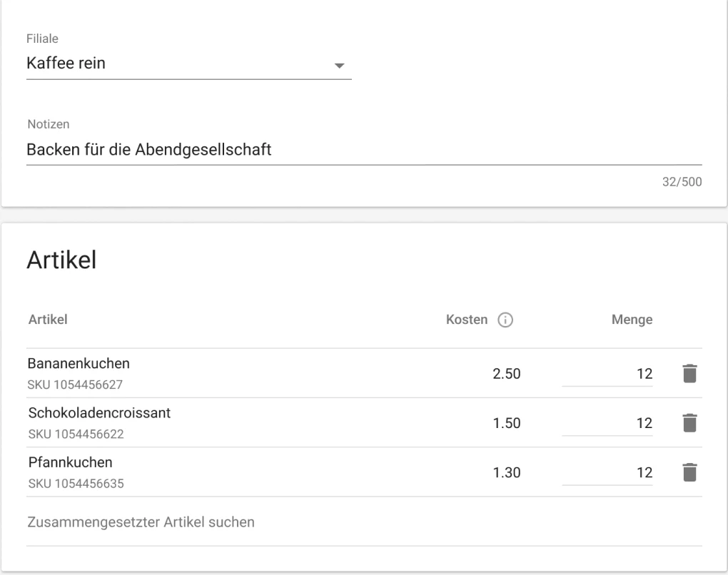Delete Pfannkuchen from the article list

pyautogui.click(x=689, y=472)
